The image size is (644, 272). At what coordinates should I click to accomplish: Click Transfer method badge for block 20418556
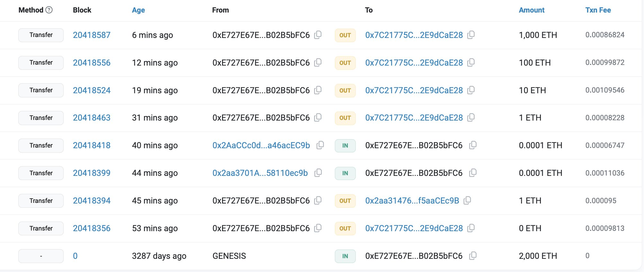(41, 63)
